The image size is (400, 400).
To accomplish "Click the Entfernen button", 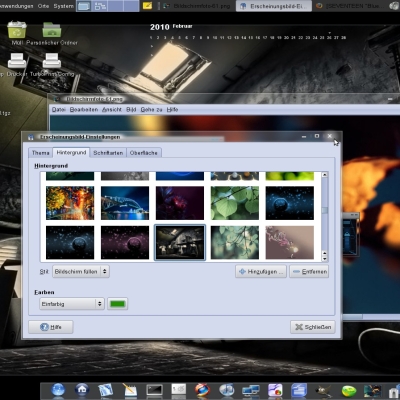I will click(x=309, y=272).
